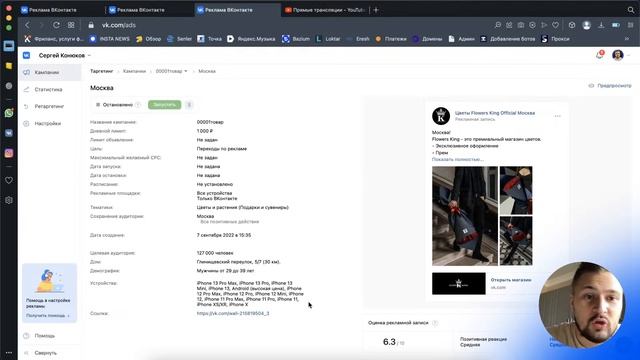The height and width of the screenshot is (360, 640).
Task: Switch to Прямые трансляции YouTube tab
Action: [x=324, y=10]
